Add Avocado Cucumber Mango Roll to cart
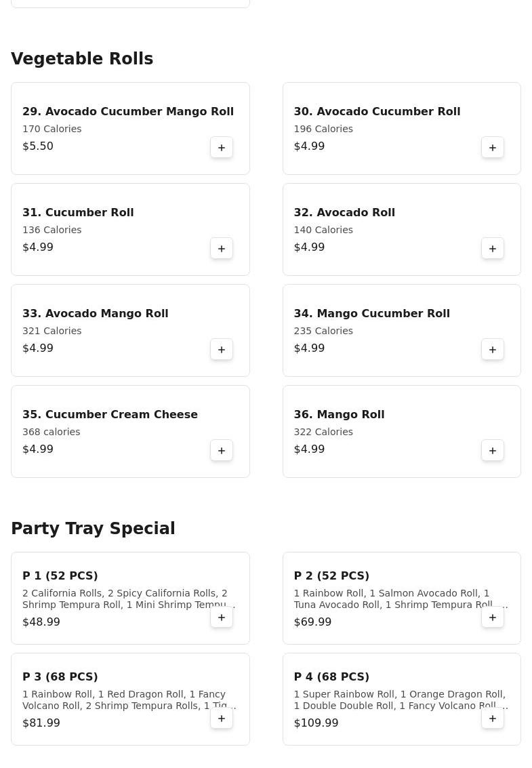 point(222,148)
